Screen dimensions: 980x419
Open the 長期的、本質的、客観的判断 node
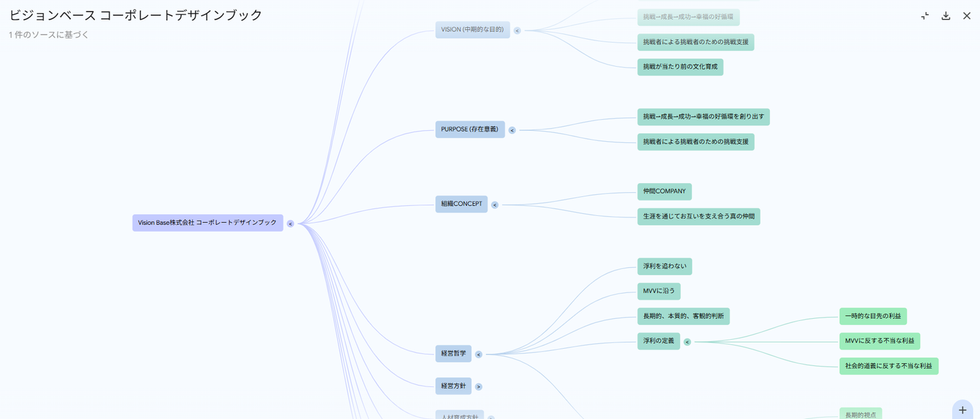[x=683, y=316]
